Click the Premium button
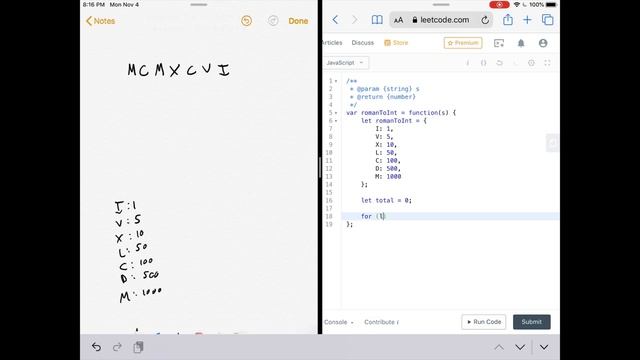 [463, 43]
